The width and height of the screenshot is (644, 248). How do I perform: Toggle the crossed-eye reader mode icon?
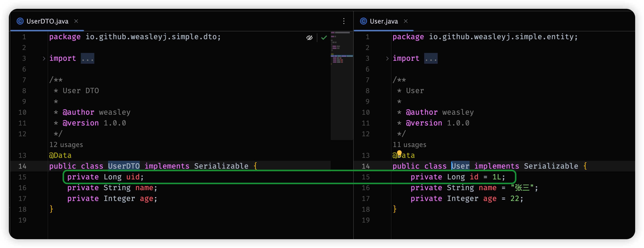[309, 38]
